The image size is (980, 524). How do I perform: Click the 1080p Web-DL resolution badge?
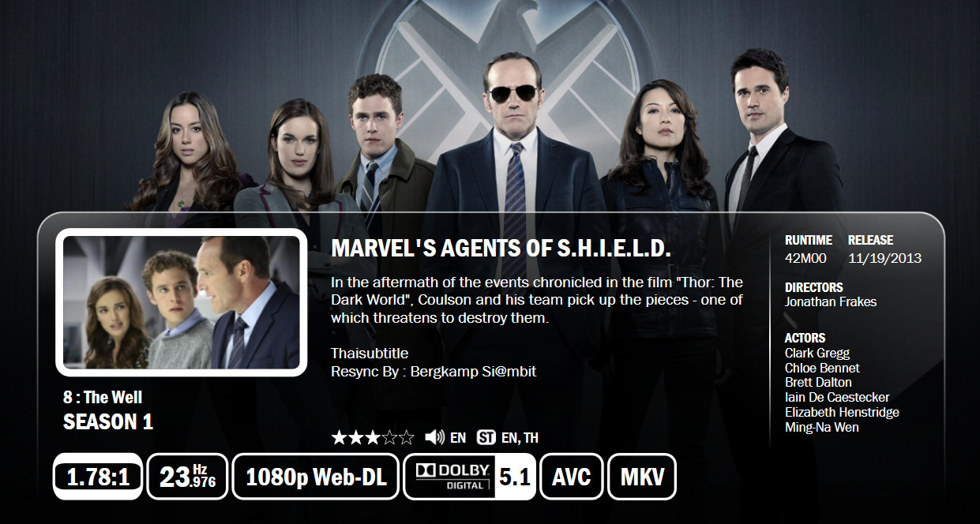[316, 477]
